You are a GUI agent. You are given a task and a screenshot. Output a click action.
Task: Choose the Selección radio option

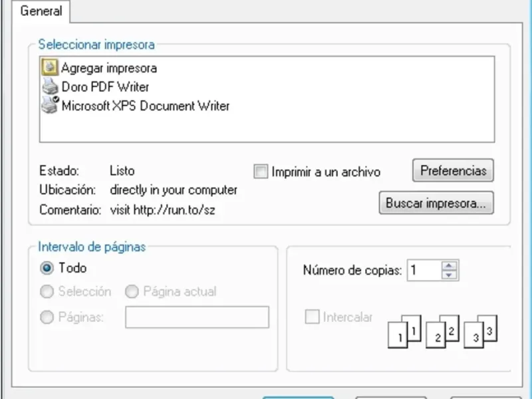[x=47, y=291]
